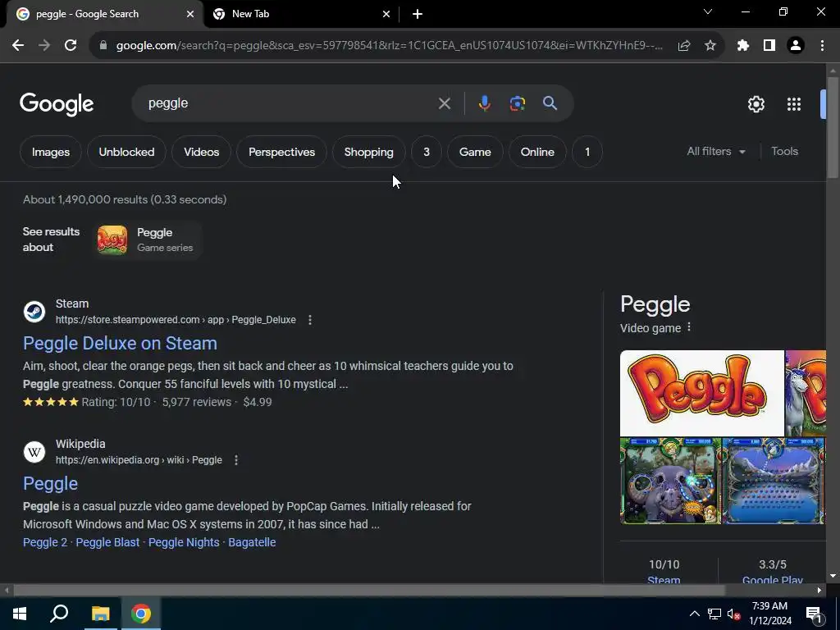Click the Wikipedia site favicon

pyautogui.click(x=34, y=452)
